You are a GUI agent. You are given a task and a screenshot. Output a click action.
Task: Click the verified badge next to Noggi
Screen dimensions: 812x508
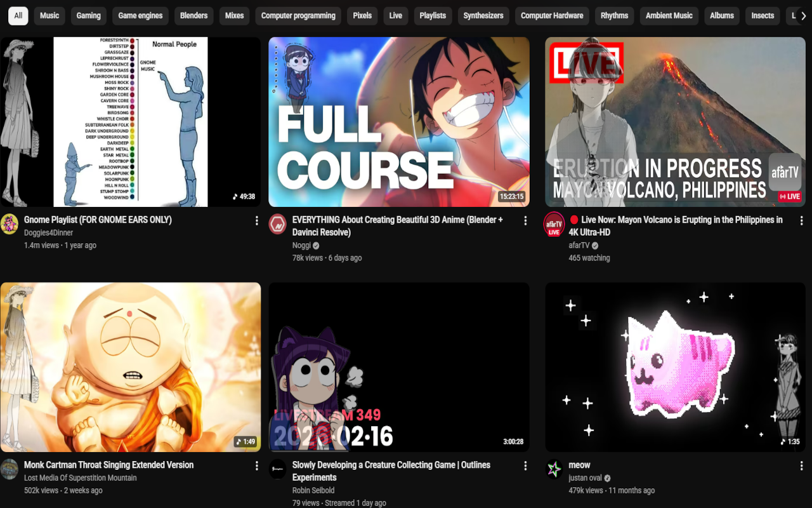[x=316, y=246]
